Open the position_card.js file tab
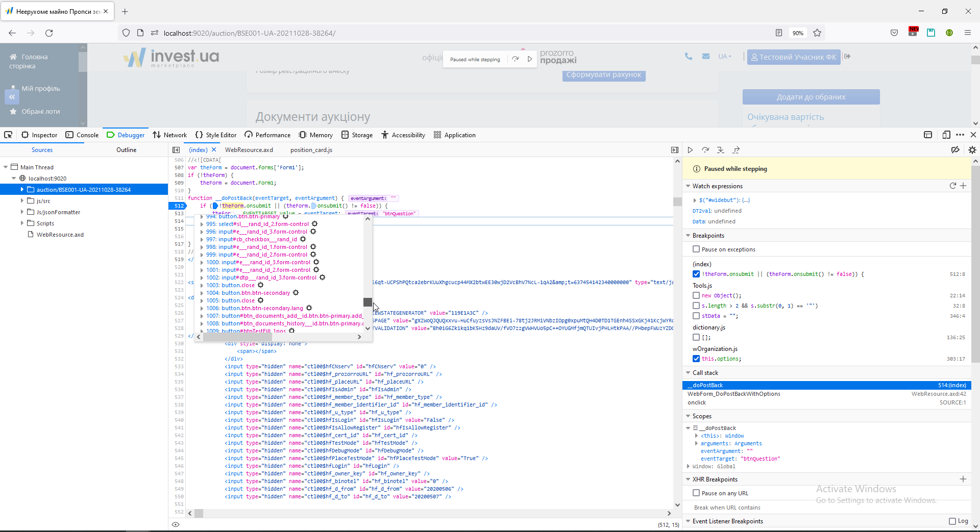Viewport: 980px width, 532px height. pyautogui.click(x=311, y=150)
